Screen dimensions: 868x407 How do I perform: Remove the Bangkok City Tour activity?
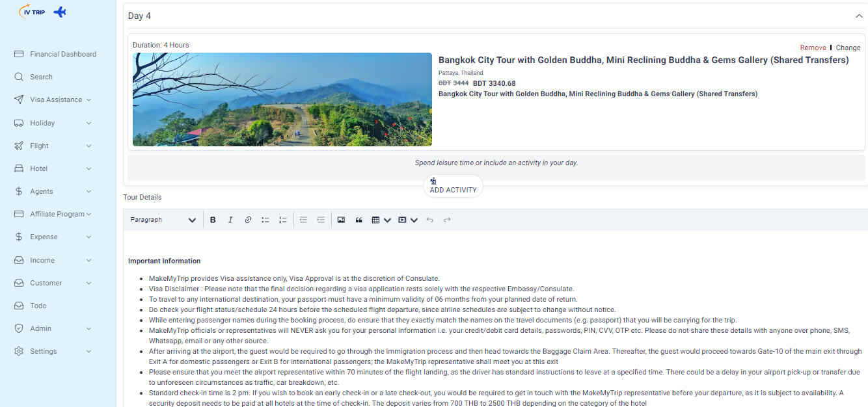(x=813, y=47)
